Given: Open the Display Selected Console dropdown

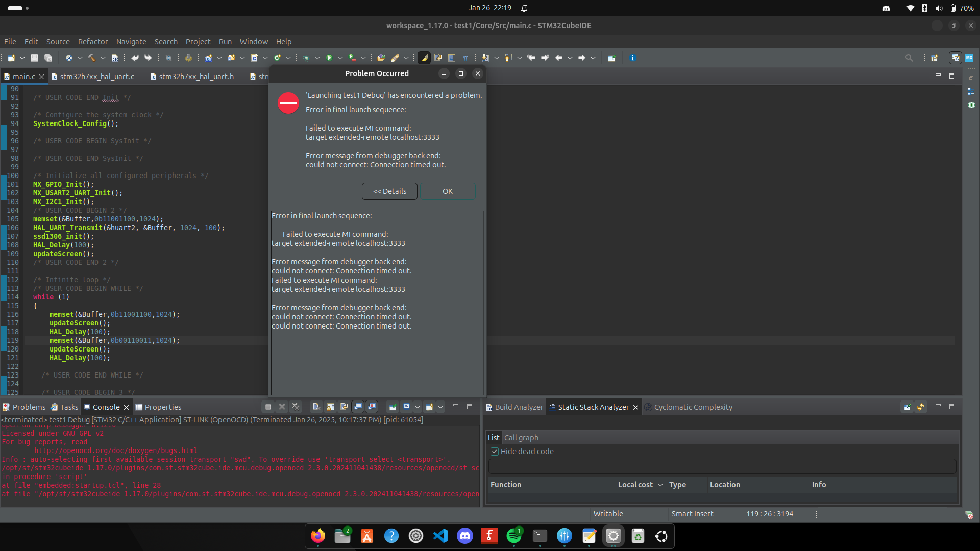Looking at the screenshot, I should (418, 407).
